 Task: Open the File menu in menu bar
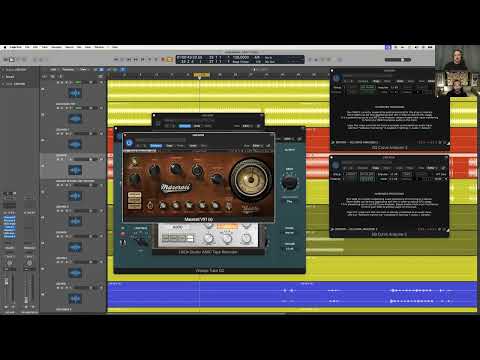click(x=27, y=47)
